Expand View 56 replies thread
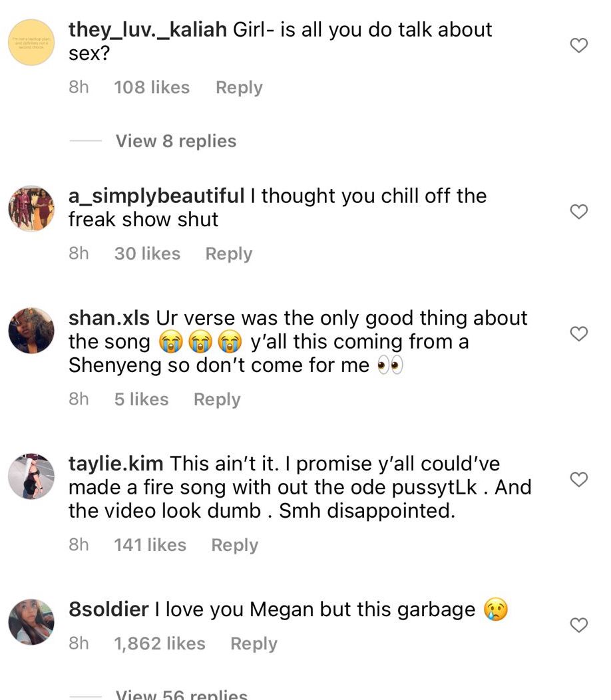This screenshot has width=611, height=700. 181,695
